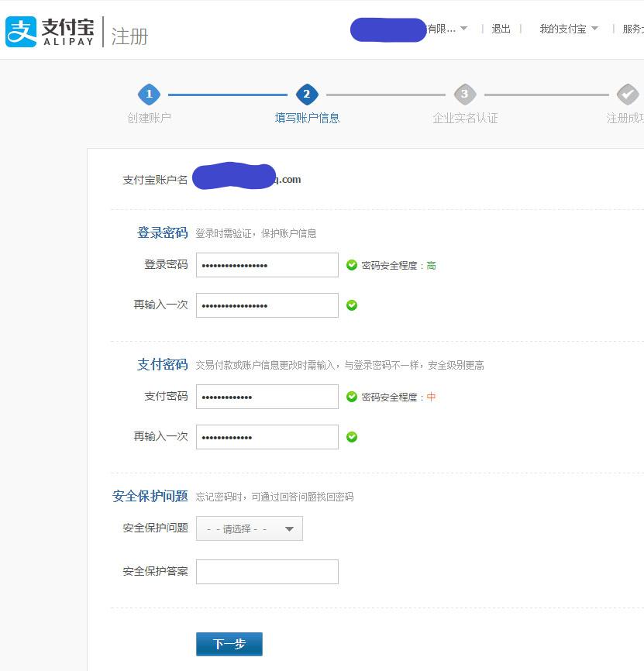Click green checkmark beside 支付密码 field
This screenshot has width=644, height=671.
[x=353, y=396]
